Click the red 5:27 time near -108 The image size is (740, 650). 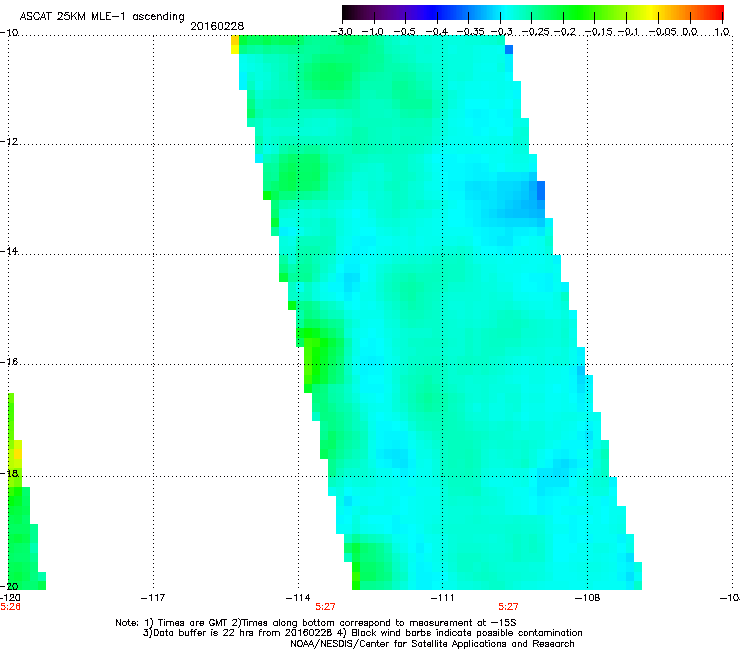(508, 607)
